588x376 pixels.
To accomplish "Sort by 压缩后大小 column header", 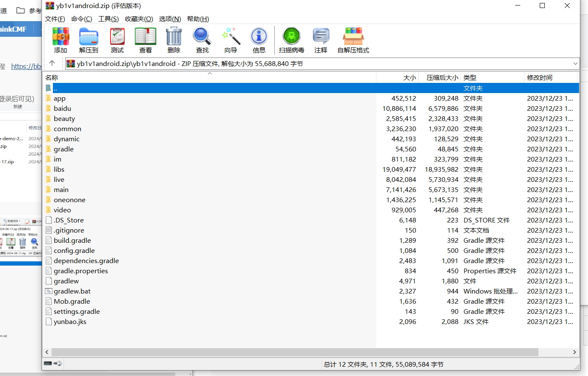I will [440, 77].
